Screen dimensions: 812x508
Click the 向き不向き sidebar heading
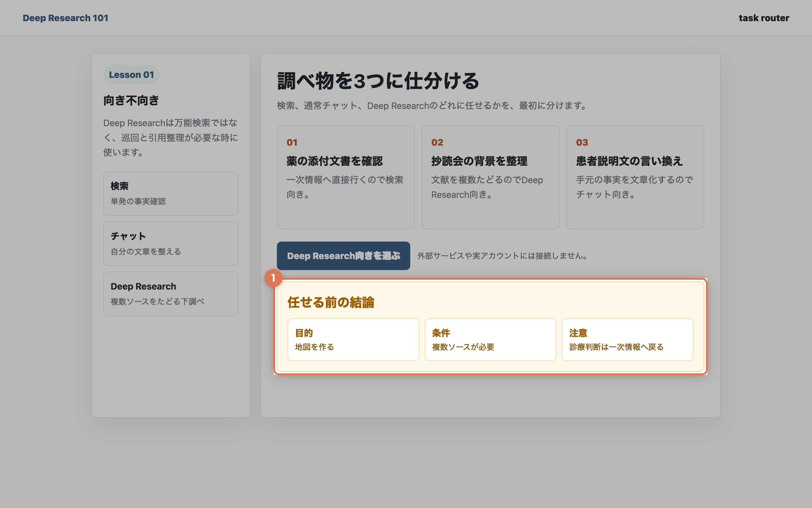pos(131,100)
